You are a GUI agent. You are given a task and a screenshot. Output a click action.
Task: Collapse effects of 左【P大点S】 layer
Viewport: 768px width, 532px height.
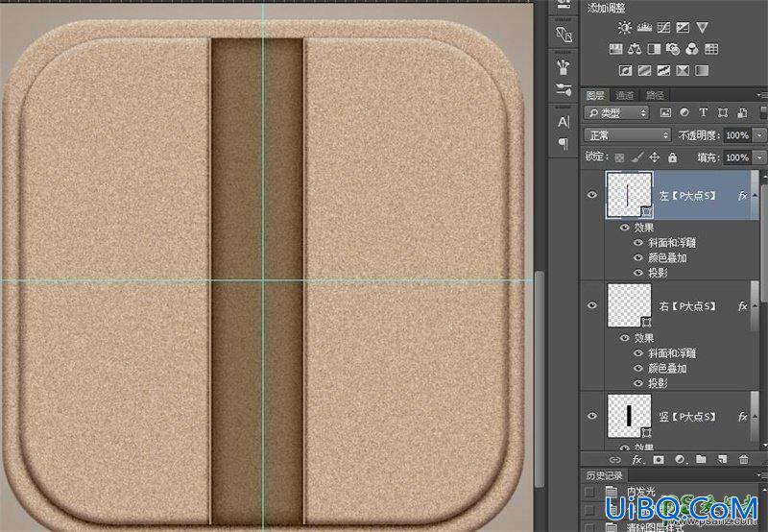pyautogui.click(x=755, y=196)
